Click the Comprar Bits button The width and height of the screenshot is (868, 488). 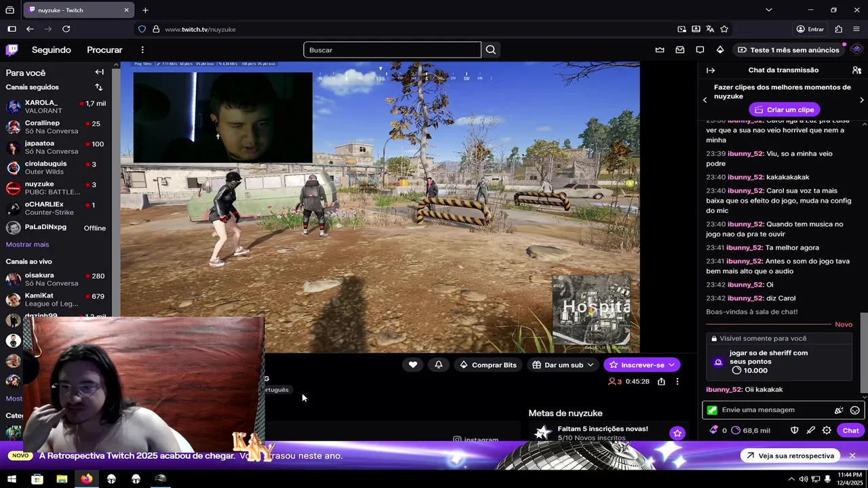click(x=488, y=365)
